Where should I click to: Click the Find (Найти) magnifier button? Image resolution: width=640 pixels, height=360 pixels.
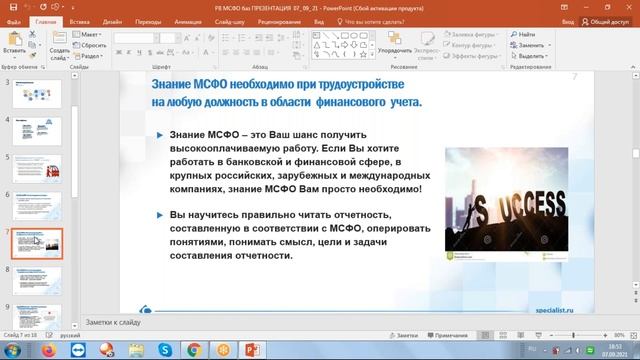[523, 35]
